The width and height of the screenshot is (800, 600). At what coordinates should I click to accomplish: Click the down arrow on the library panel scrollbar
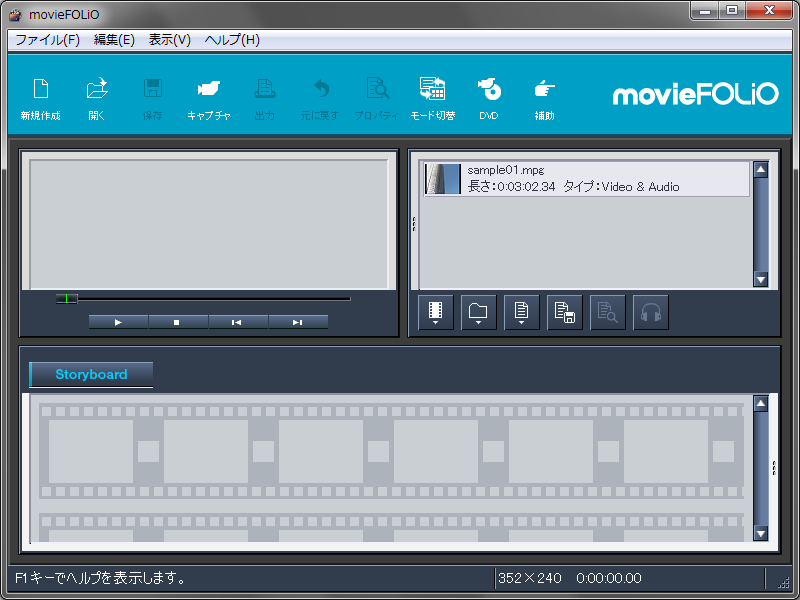pos(761,280)
